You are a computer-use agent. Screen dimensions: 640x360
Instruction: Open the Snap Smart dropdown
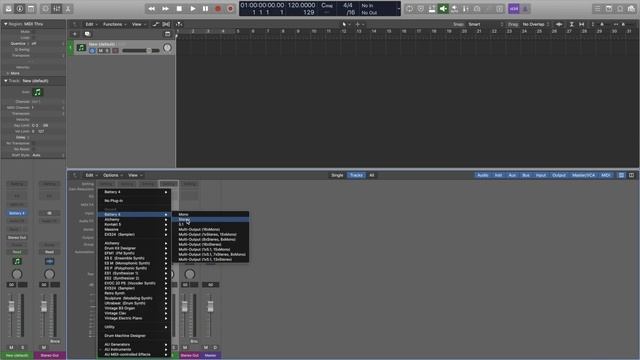486,24
